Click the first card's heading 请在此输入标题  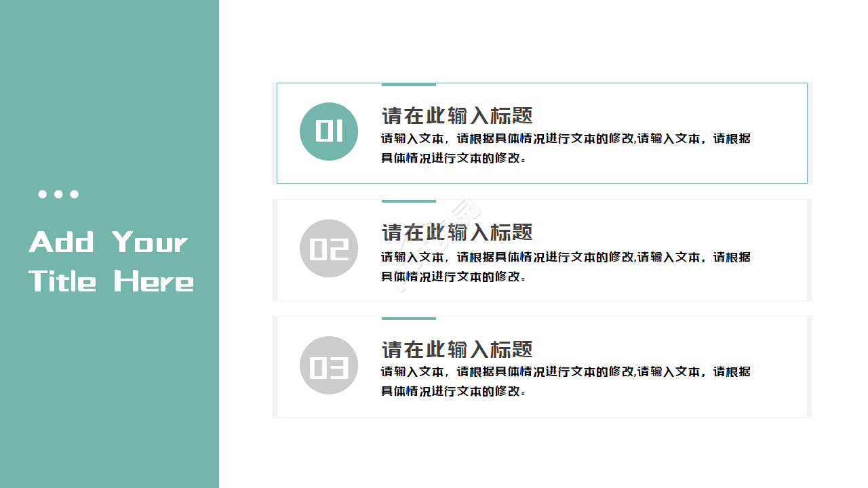point(457,116)
